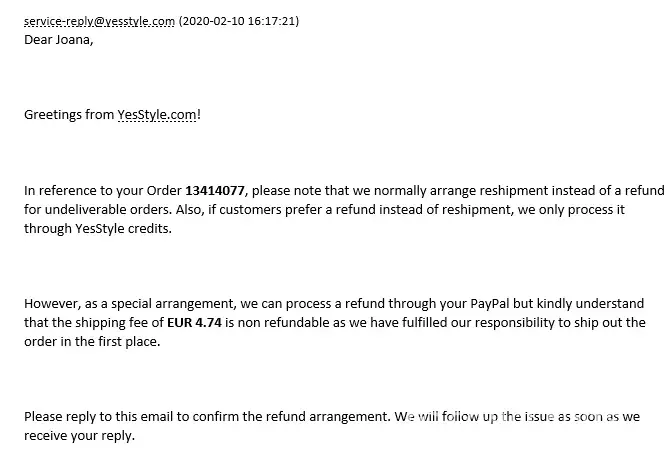Click the service-reply@yesstyle.com sender address
The width and height of the screenshot is (669, 475).
[x=99, y=22]
